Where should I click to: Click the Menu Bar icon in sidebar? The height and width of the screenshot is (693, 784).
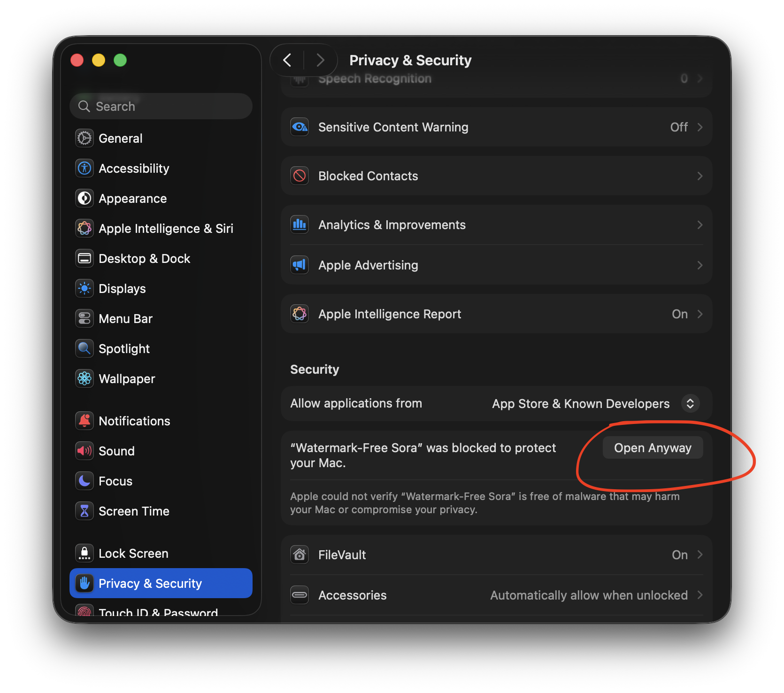[x=85, y=318]
